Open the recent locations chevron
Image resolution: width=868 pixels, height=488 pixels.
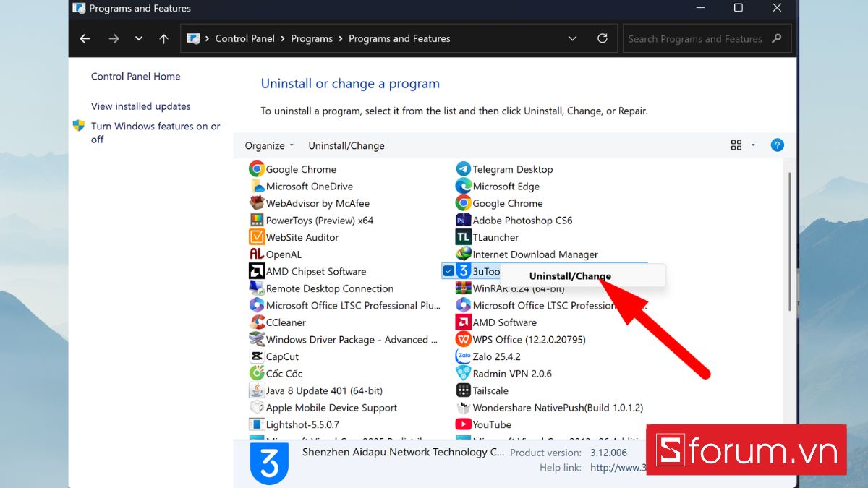pos(139,38)
